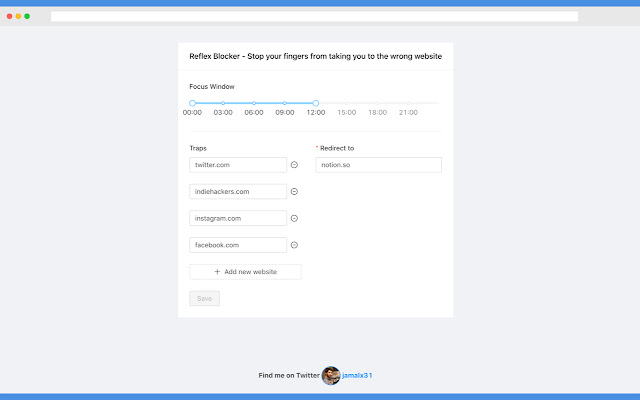Set slider to the 09:00 mark
640x400 pixels.
tap(285, 103)
